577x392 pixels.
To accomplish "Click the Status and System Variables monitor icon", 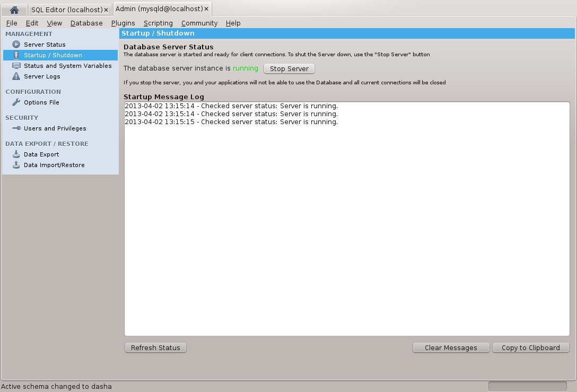I will (16, 66).
